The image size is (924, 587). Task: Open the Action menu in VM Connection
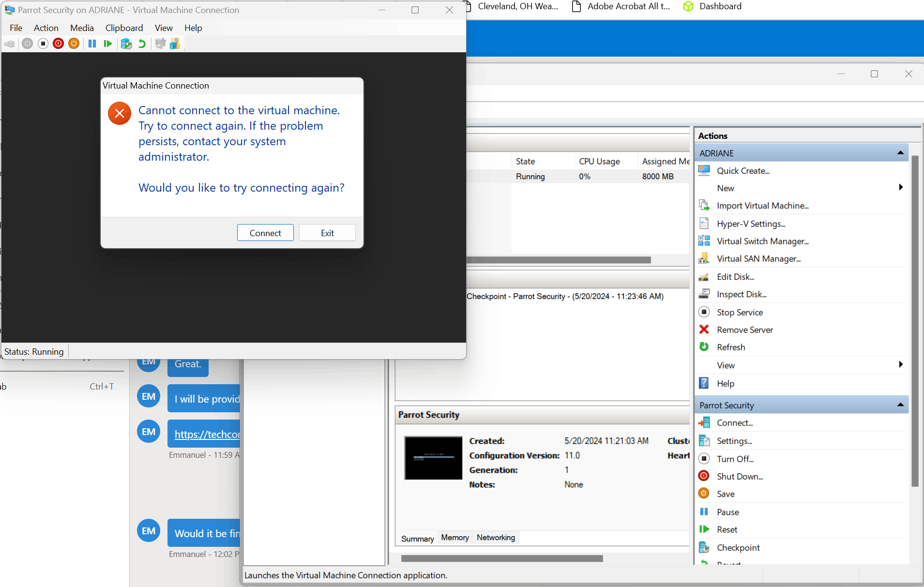click(x=46, y=28)
